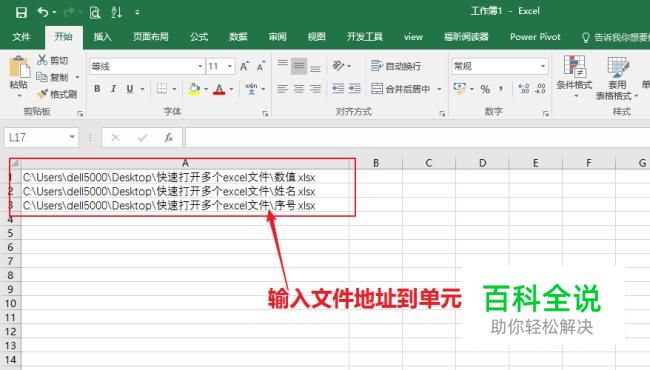
Task: Apply red font color A
Action: coord(219,89)
